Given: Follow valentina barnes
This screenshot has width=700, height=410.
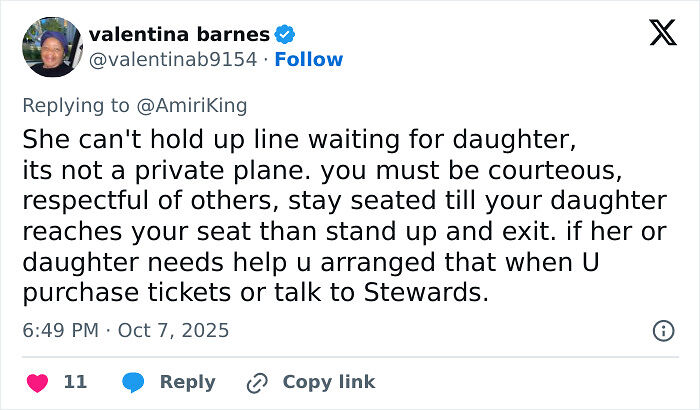Looking at the screenshot, I should 309,59.
